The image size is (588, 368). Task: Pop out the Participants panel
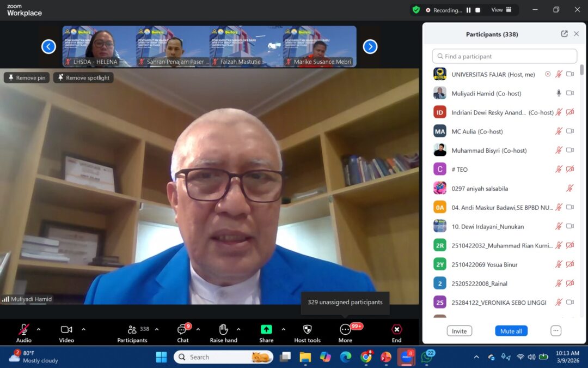[564, 34]
